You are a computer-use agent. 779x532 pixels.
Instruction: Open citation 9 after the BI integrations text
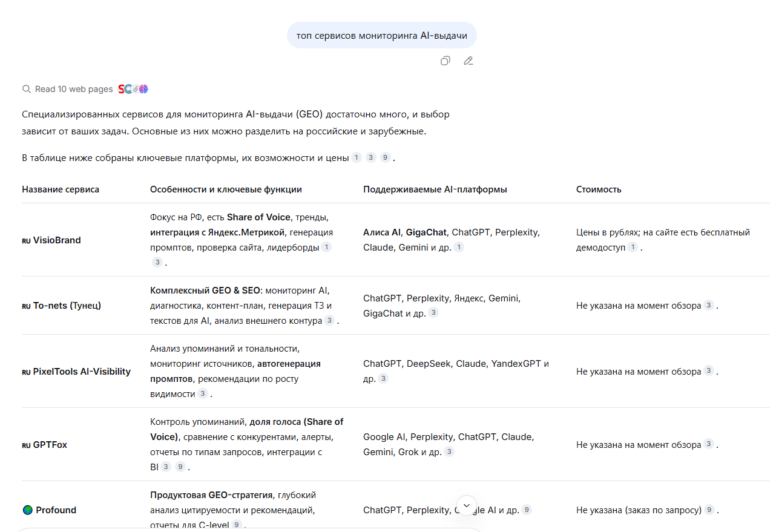180,467
